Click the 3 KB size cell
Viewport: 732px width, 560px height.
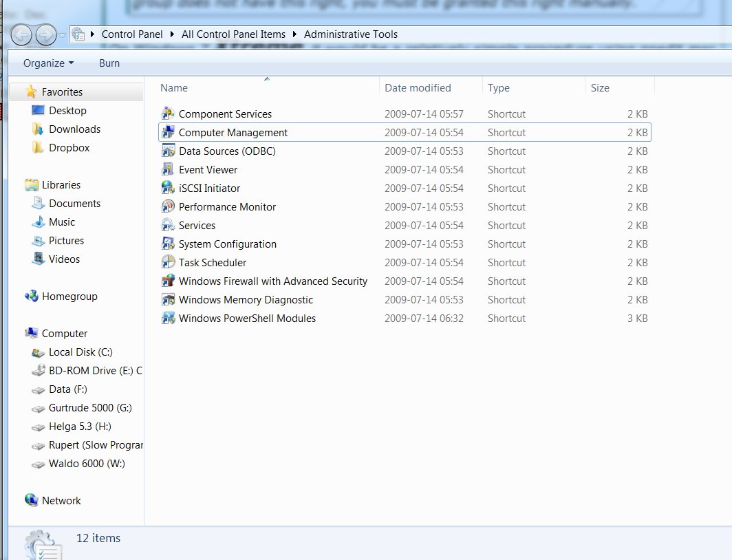[637, 319]
